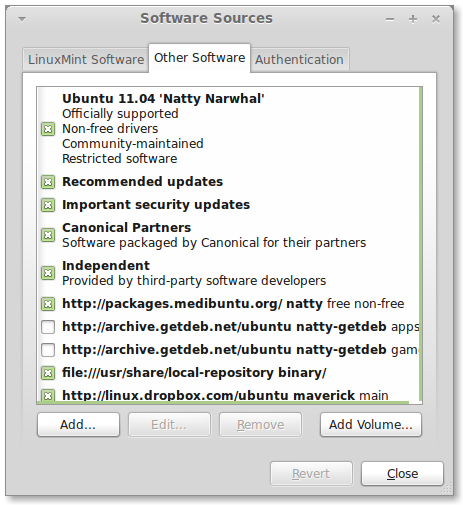
Task: Select the Other Software tab
Action: click(x=199, y=58)
